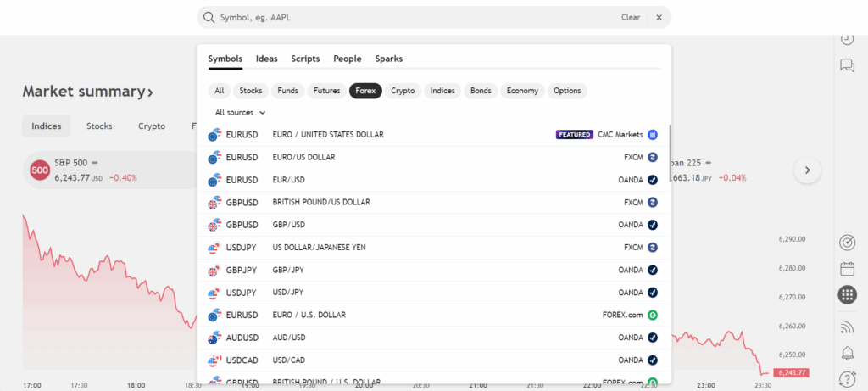Open the help center icon
Viewport: 868px width, 391px height.
point(847,379)
